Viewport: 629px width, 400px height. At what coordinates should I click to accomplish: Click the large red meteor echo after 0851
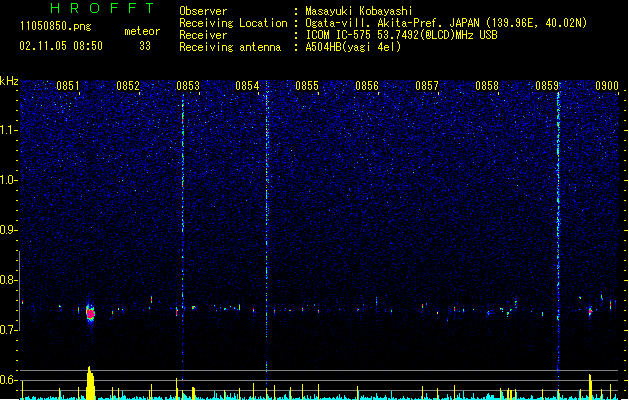click(90, 313)
